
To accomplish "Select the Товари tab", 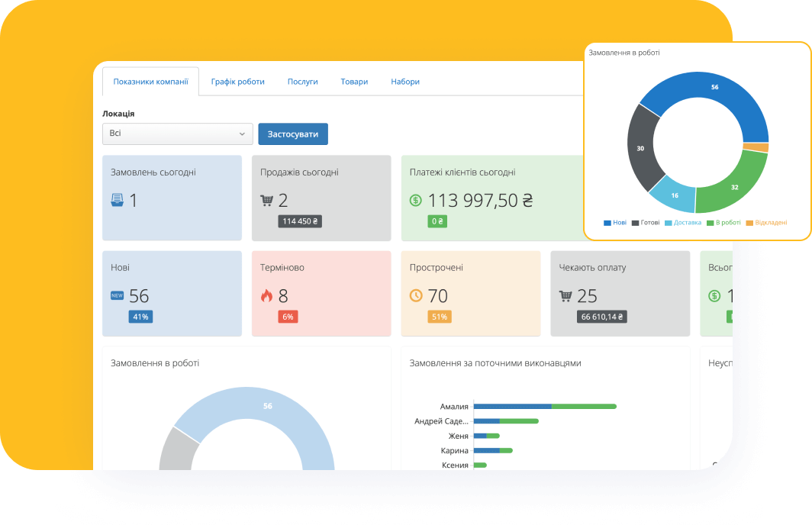I will (x=354, y=82).
